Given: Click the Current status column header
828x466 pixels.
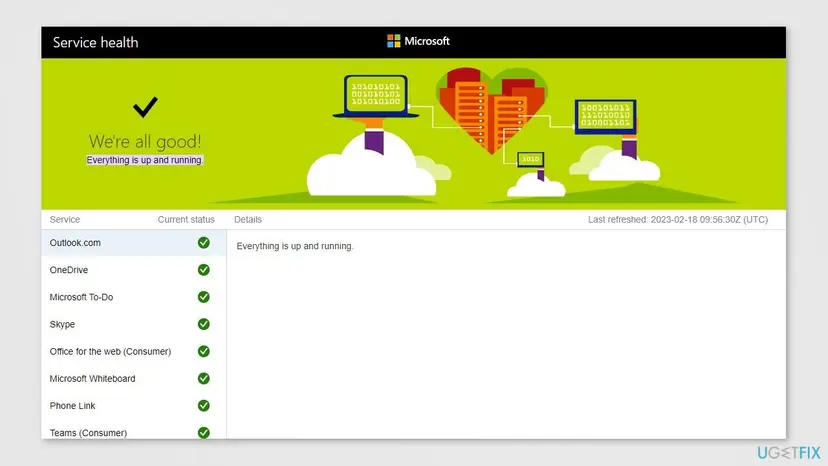Looking at the screenshot, I should pos(186,220).
